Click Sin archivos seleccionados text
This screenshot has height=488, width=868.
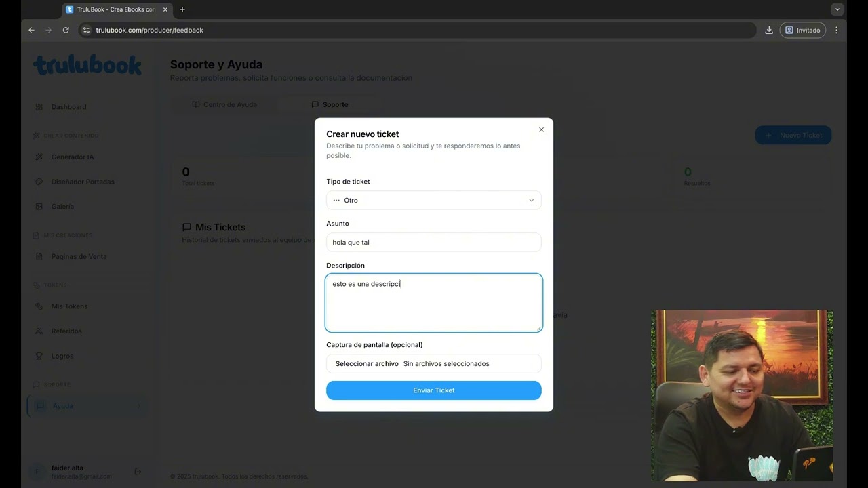[x=446, y=364]
